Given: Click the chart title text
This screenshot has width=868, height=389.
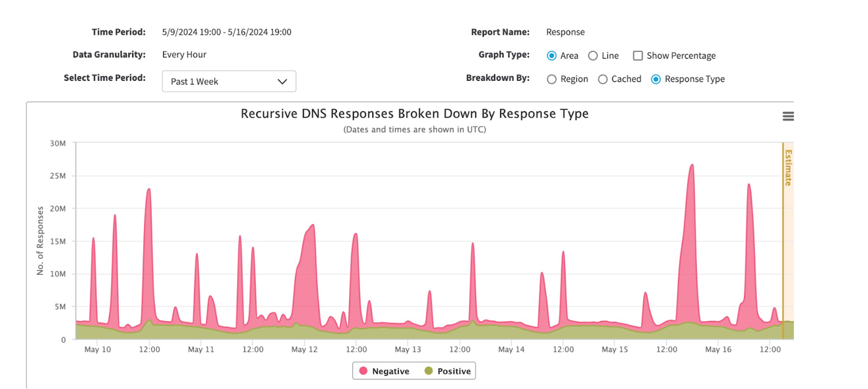Looking at the screenshot, I should [415, 114].
